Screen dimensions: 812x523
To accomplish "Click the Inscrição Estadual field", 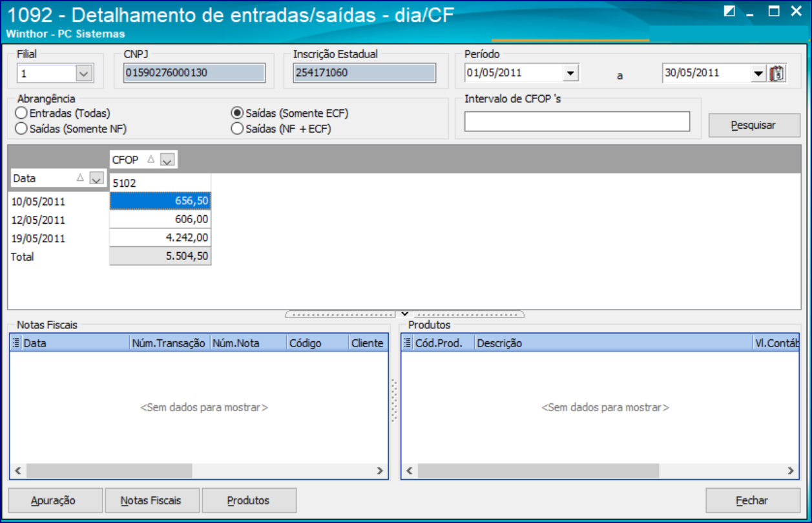I will click(364, 73).
